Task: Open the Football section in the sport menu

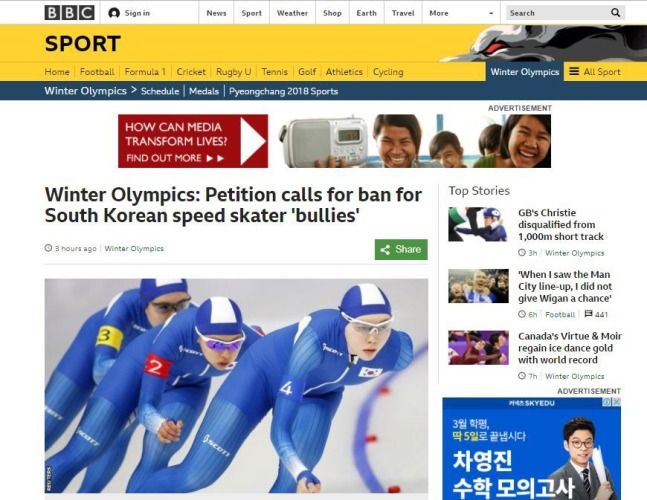Action: click(x=97, y=72)
